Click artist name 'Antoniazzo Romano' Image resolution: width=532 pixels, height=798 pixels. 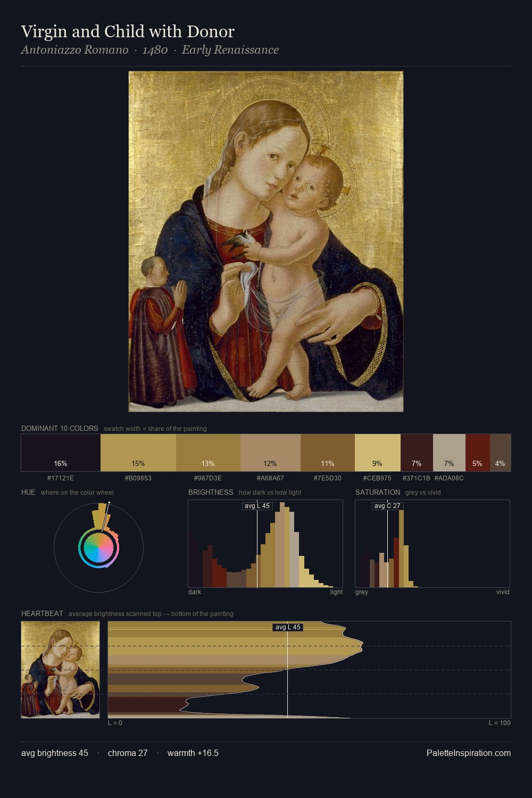click(x=74, y=50)
